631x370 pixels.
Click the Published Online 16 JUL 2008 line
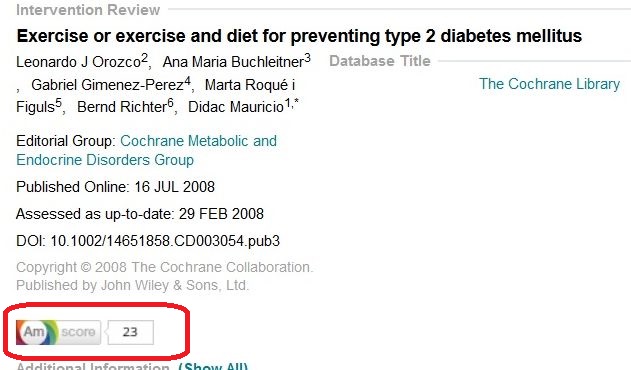[x=115, y=187]
